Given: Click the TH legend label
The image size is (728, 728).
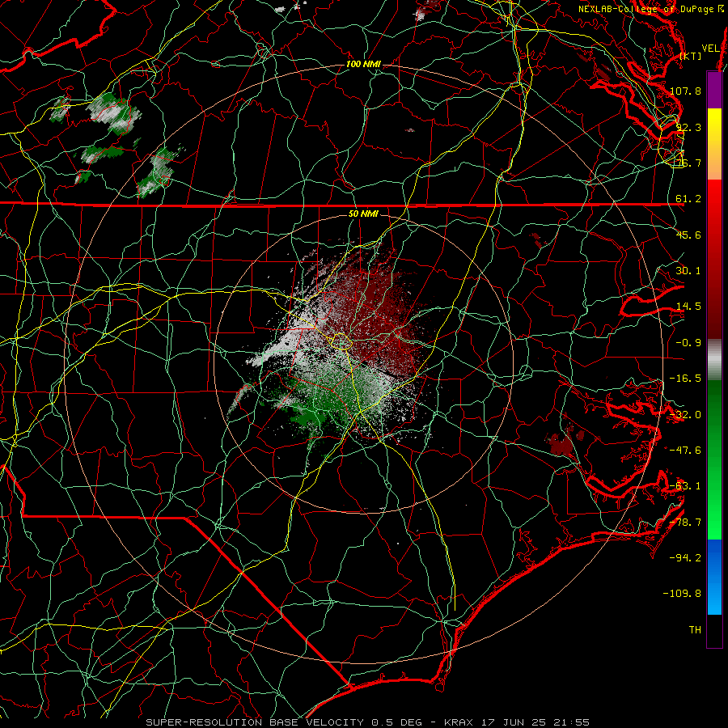Looking at the screenshot, I should [695, 630].
